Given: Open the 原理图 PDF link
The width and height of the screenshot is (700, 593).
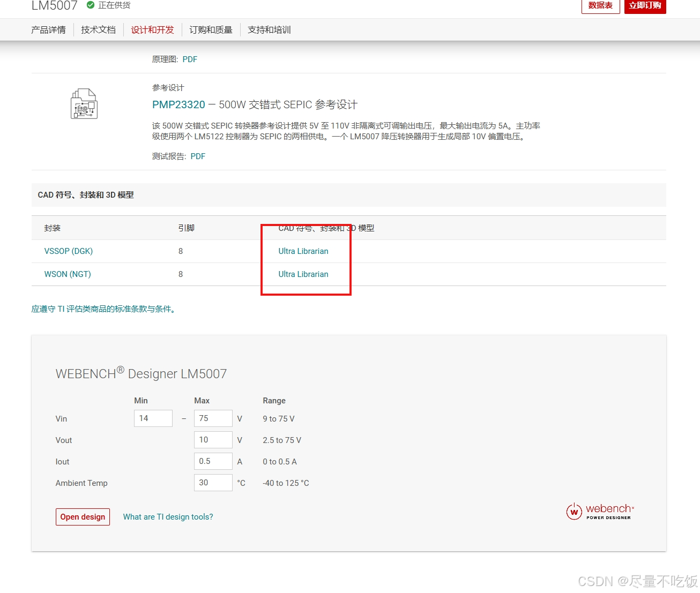Looking at the screenshot, I should tap(190, 59).
